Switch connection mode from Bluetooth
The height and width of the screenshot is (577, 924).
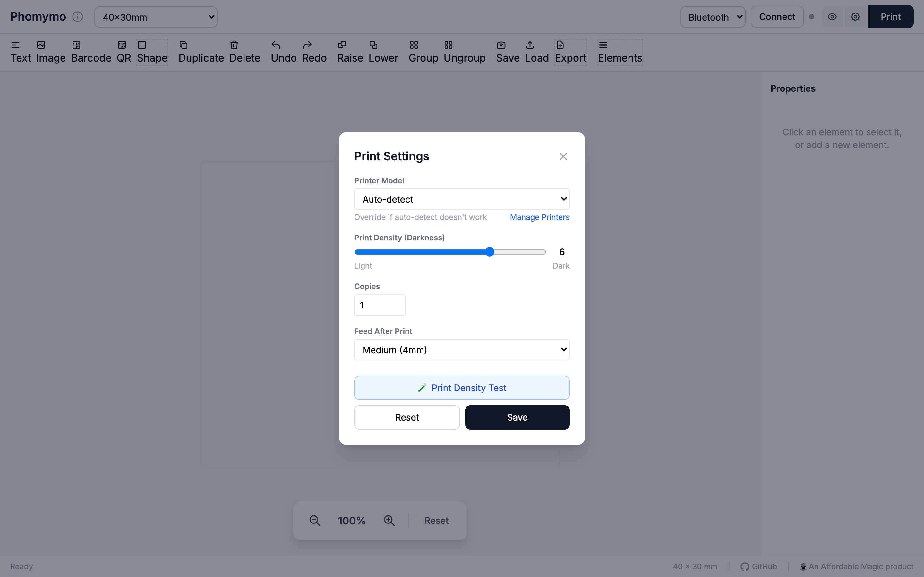click(713, 16)
